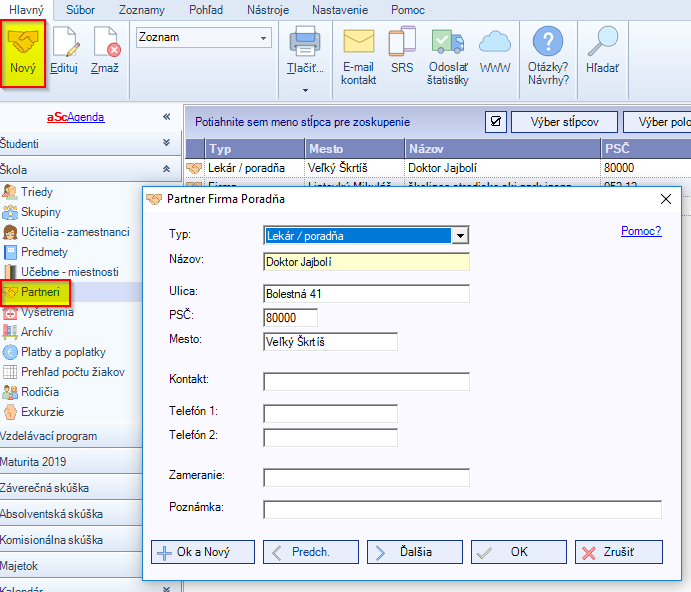Click the Edituj document icon

(65, 41)
